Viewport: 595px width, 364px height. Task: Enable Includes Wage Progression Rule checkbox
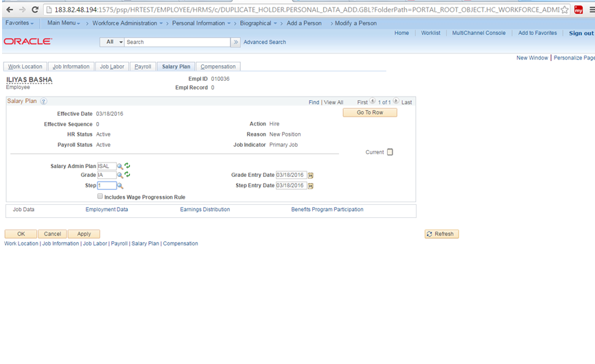click(x=100, y=196)
